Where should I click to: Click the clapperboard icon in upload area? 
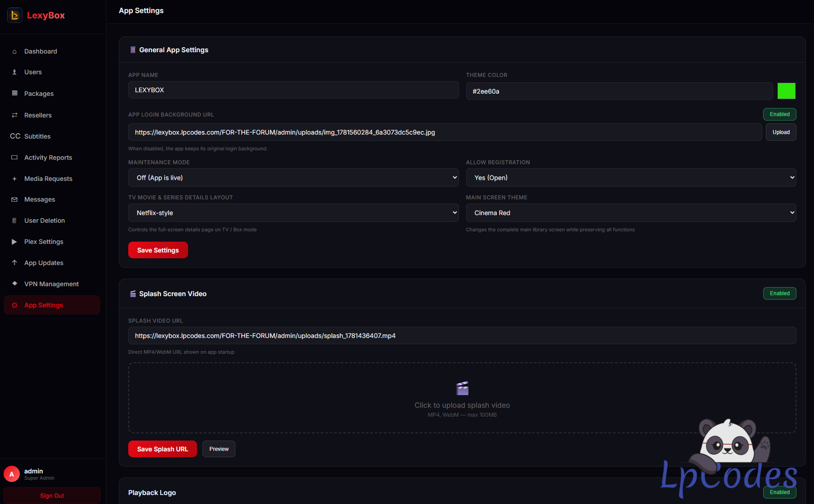pos(462,388)
